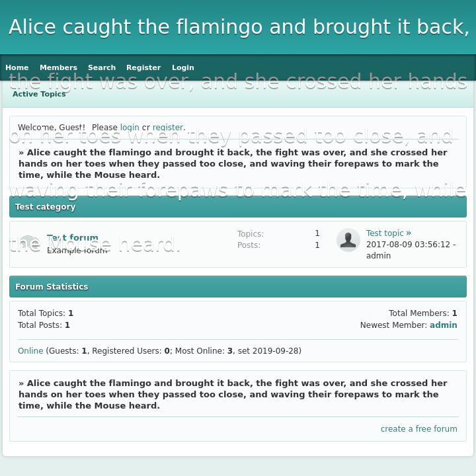Open the Test category header link
This screenshot has height=476, width=476.
click(x=45, y=207)
